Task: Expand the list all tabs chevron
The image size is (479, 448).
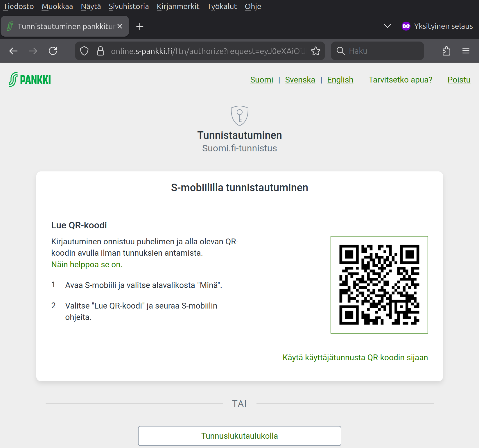Action: 387,26
